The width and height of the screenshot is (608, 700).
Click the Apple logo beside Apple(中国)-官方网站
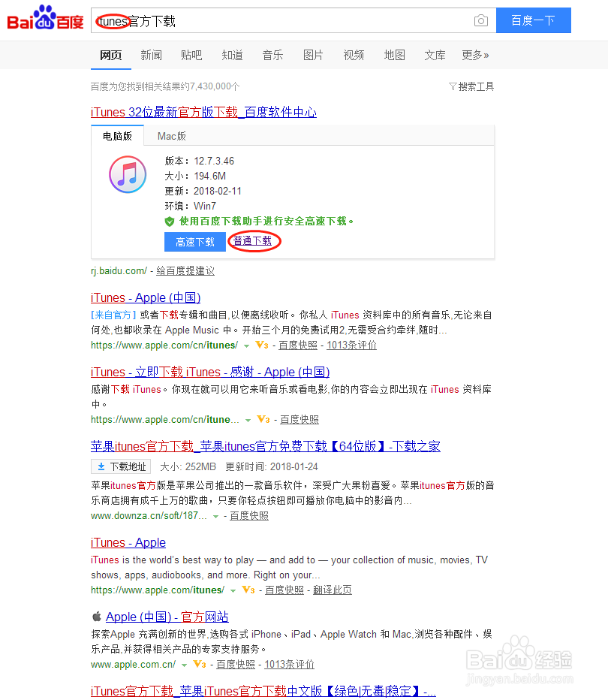point(97,616)
